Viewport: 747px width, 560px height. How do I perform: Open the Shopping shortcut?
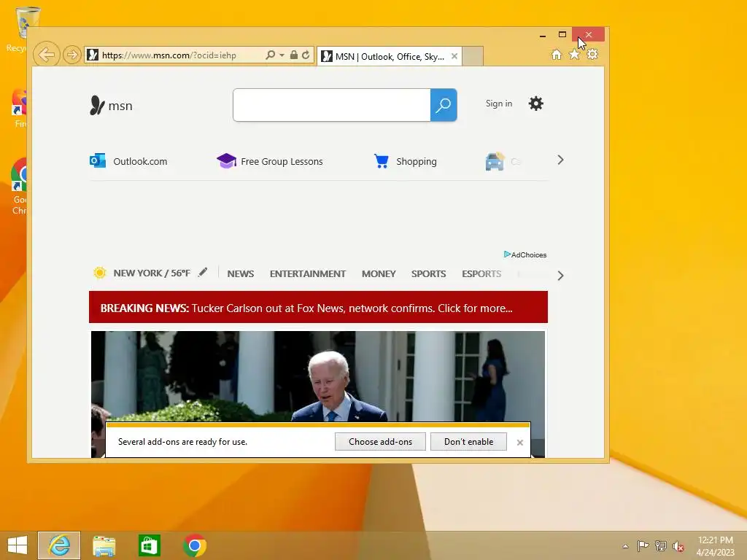tap(406, 161)
